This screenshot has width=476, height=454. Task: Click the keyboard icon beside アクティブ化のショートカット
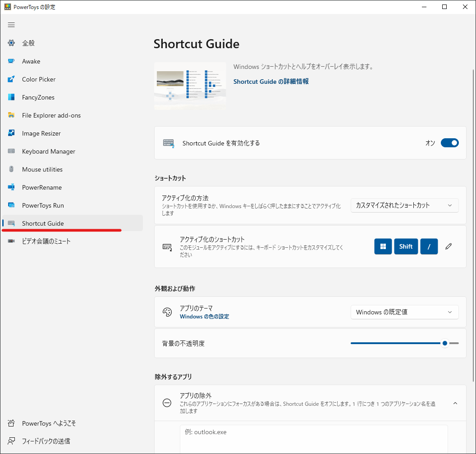point(167,247)
